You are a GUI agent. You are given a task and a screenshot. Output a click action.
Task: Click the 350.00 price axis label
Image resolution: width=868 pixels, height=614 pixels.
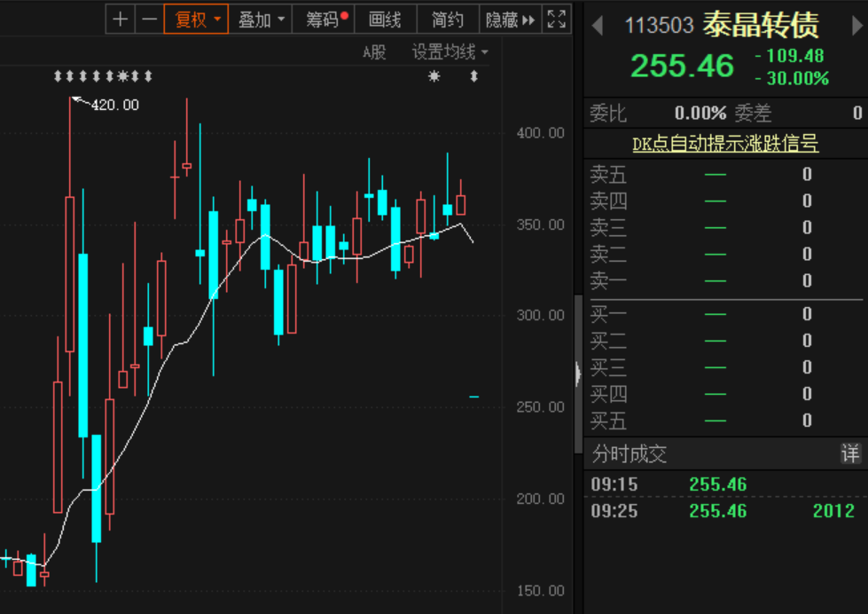(540, 224)
